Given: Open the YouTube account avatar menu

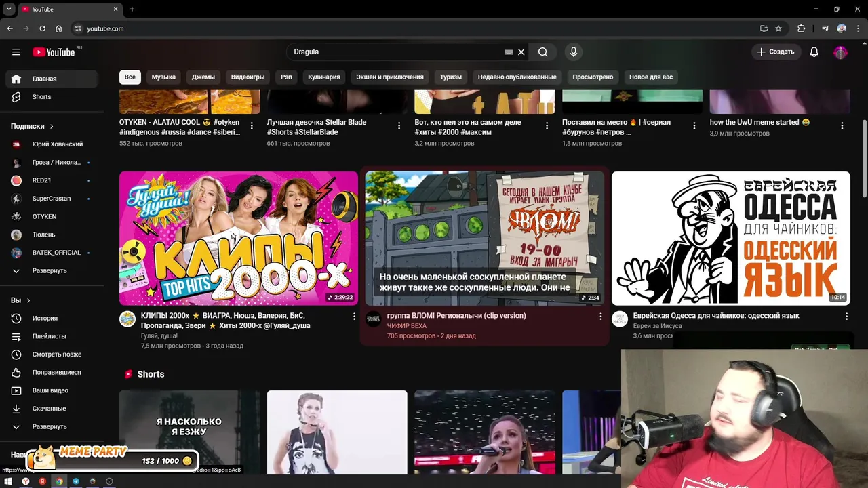Looking at the screenshot, I should tap(841, 52).
